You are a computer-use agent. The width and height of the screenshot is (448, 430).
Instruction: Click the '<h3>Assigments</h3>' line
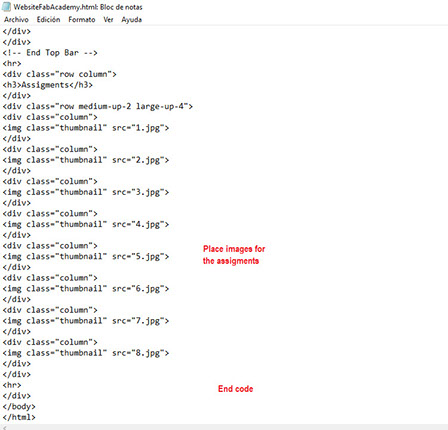47,85
